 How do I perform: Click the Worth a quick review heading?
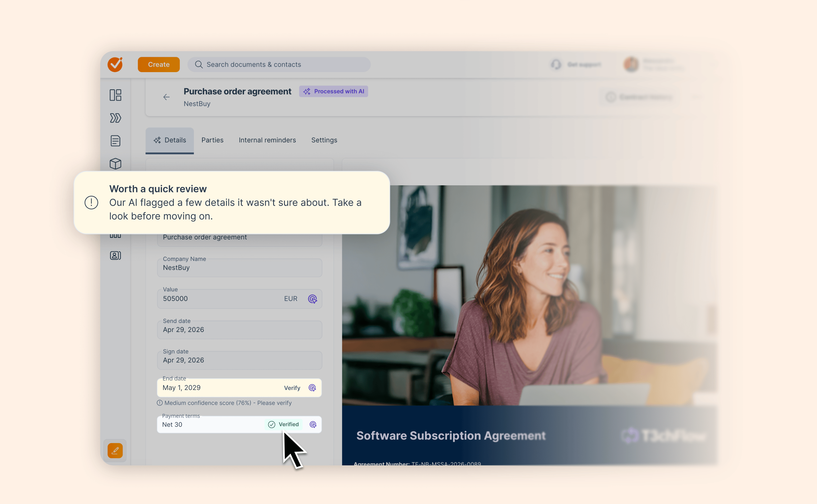pyautogui.click(x=158, y=189)
